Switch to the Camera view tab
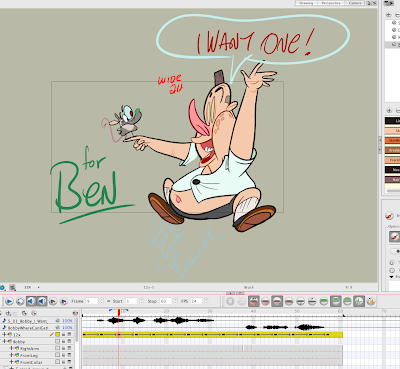This screenshot has width=400, height=369. 355,3
